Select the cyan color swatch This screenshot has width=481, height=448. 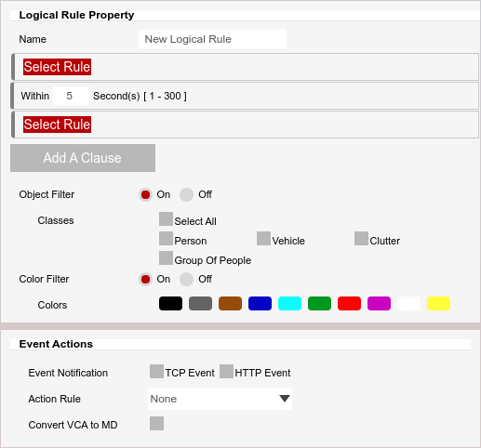coord(289,303)
